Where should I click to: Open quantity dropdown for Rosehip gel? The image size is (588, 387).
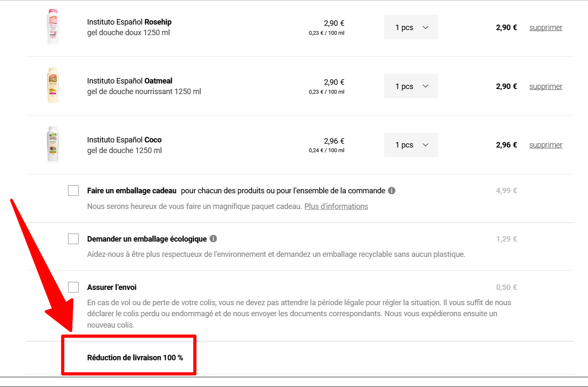coord(411,28)
